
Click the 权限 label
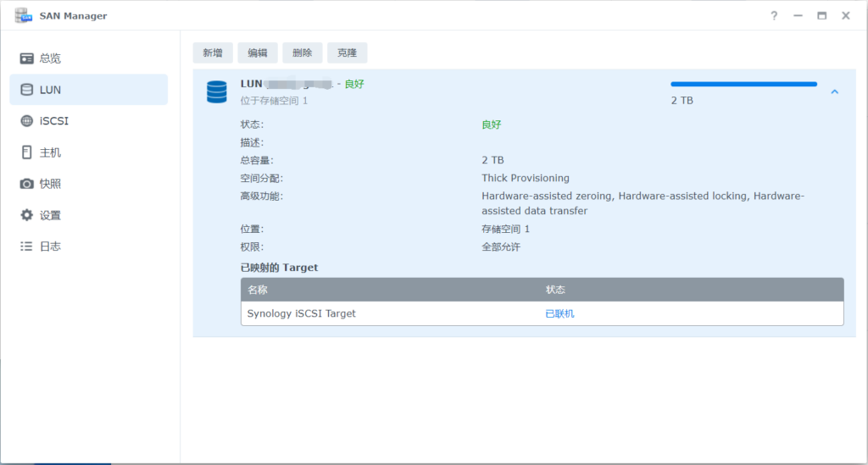pyautogui.click(x=252, y=246)
